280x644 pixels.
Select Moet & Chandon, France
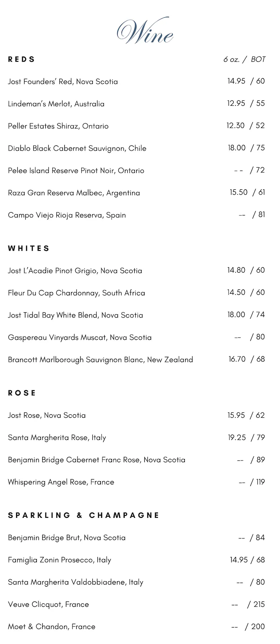point(51,626)
